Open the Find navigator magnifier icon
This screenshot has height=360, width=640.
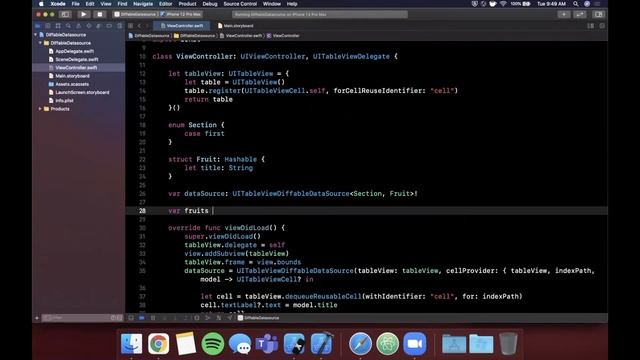(x=68, y=26)
